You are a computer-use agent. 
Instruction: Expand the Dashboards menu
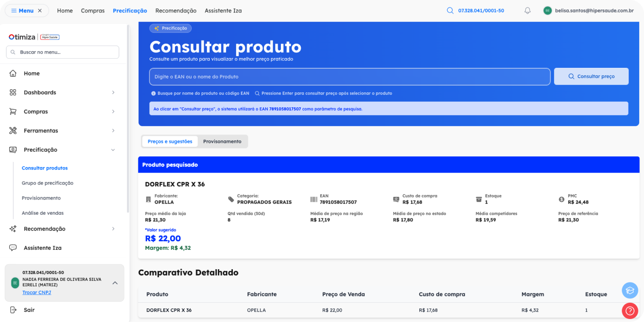click(x=113, y=92)
